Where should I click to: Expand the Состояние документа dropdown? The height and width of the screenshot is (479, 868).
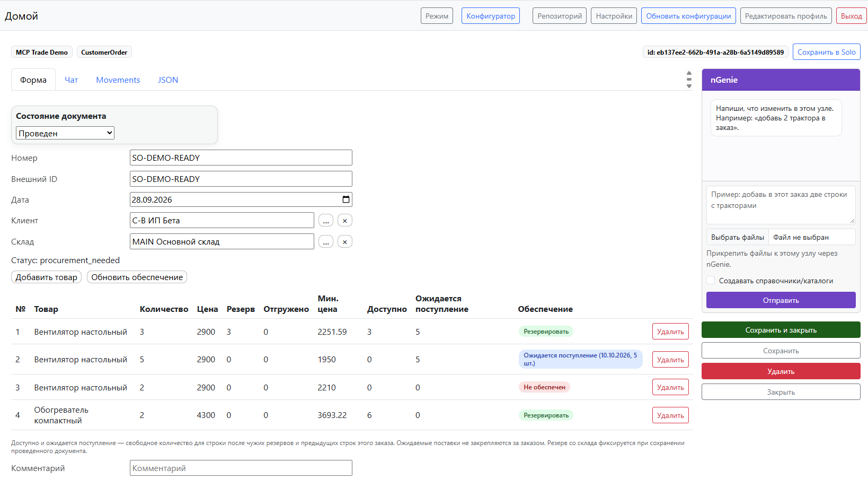[65, 133]
